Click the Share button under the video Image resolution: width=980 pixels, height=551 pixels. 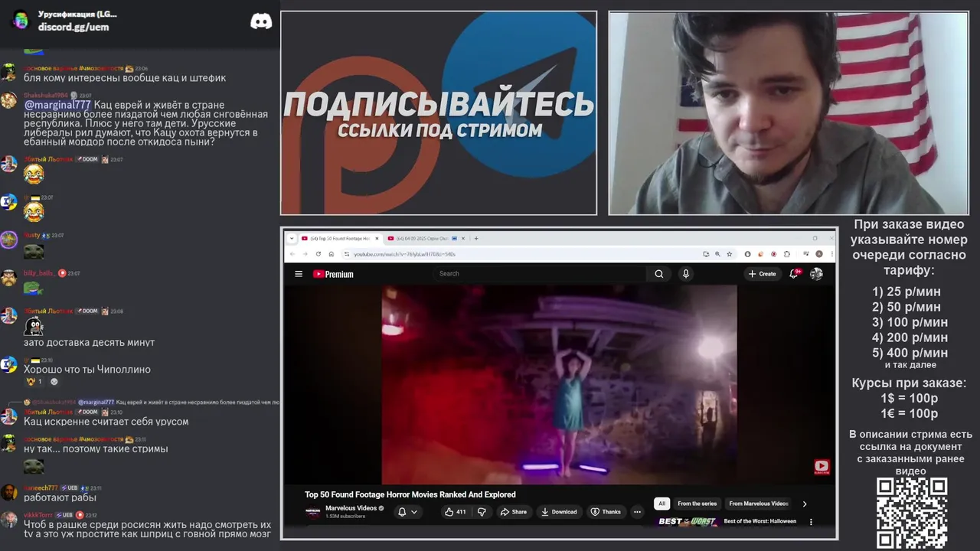[514, 512]
